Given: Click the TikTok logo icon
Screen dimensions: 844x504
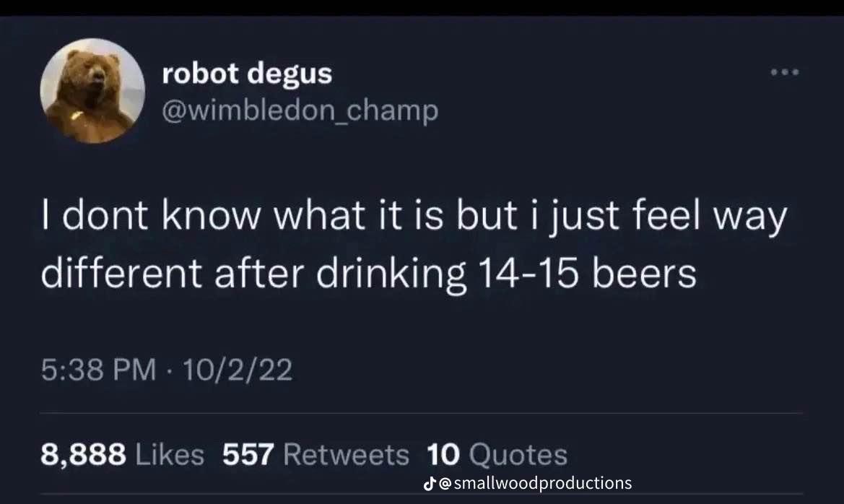Looking at the screenshot, I should pyautogui.click(x=430, y=482).
